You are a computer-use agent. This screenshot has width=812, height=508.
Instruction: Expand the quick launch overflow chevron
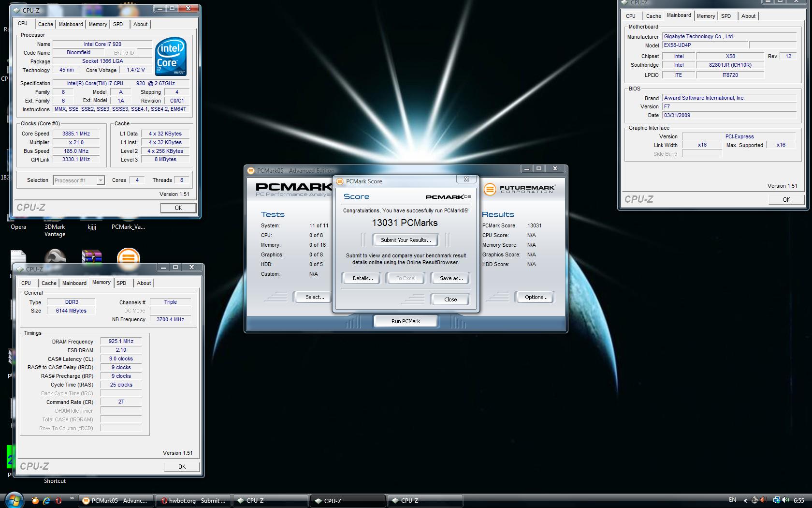72,498
